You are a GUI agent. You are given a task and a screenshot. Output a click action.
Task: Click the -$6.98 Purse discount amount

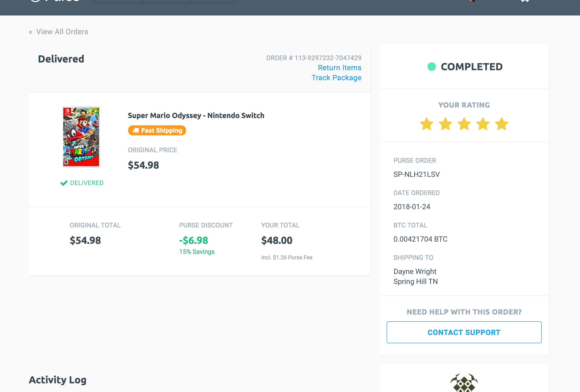pos(193,240)
